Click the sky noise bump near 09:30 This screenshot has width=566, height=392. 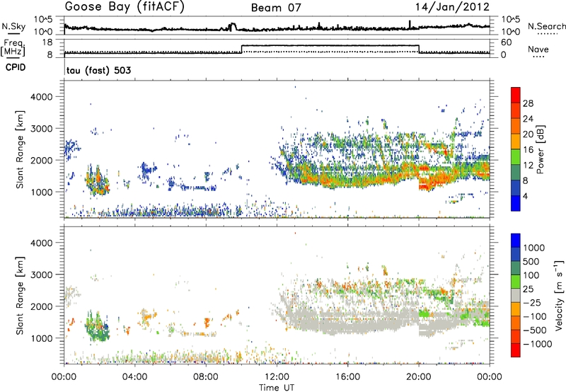(x=232, y=27)
